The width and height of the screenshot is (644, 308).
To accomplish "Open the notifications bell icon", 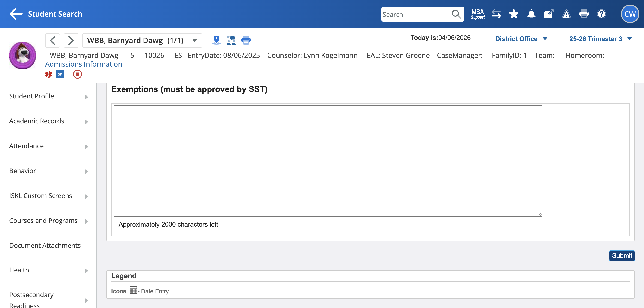I will [x=531, y=14].
